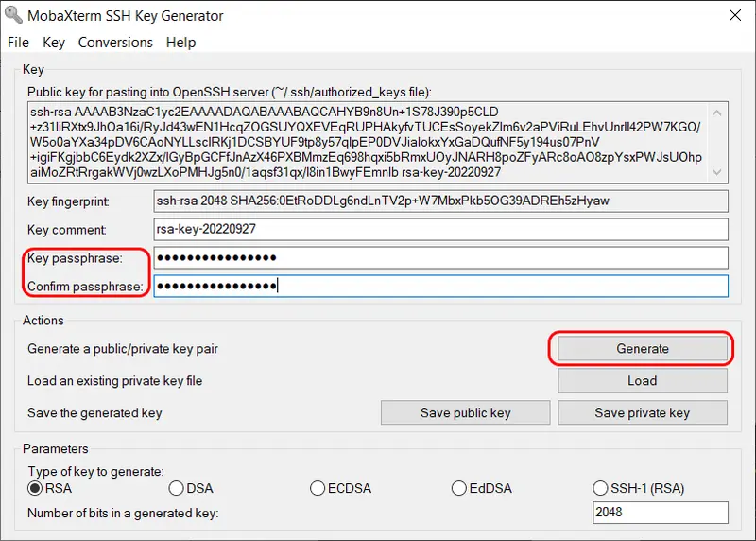Click the MobaXterm key generator title icon
756x541 pixels.
click(x=12, y=15)
